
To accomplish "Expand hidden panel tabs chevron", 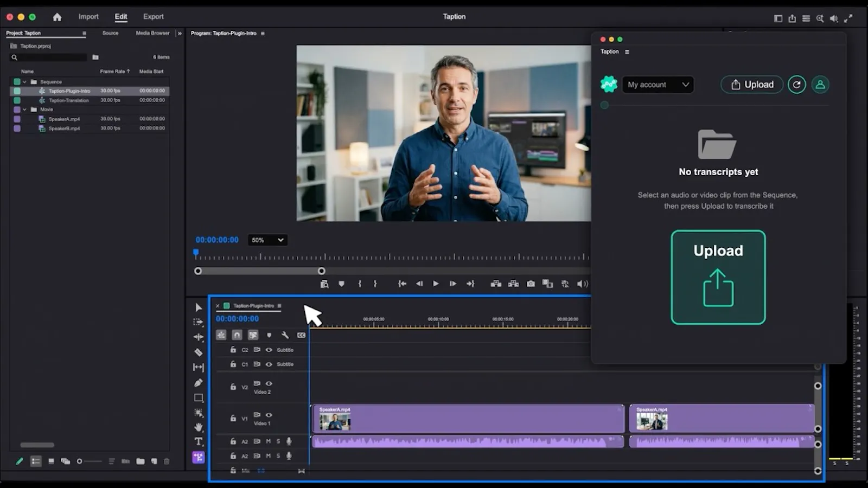I will [180, 34].
